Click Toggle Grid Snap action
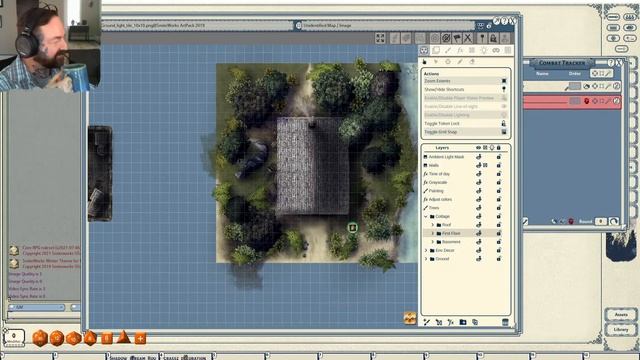Screen dimensions: 640x360 [x=465, y=132]
